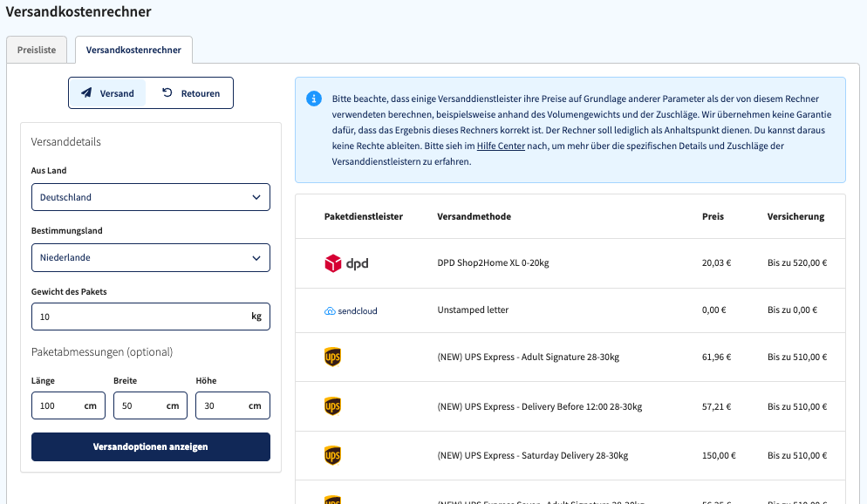The image size is (867, 504).
Task: Click the blue info icon in notice
Action: pyautogui.click(x=314, y=99)
